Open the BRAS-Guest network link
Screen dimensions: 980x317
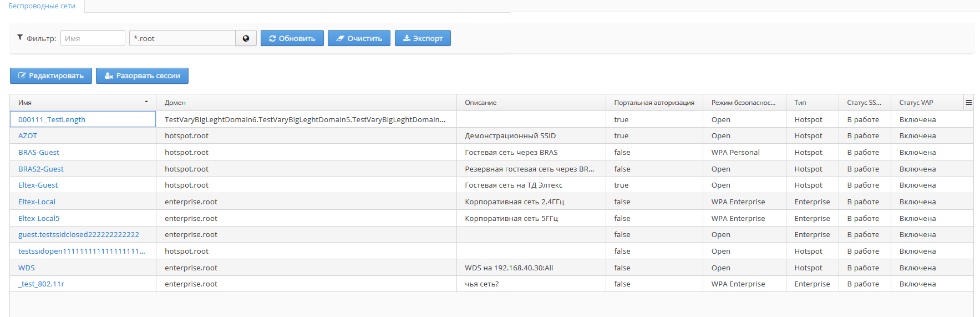click(39, 153)
